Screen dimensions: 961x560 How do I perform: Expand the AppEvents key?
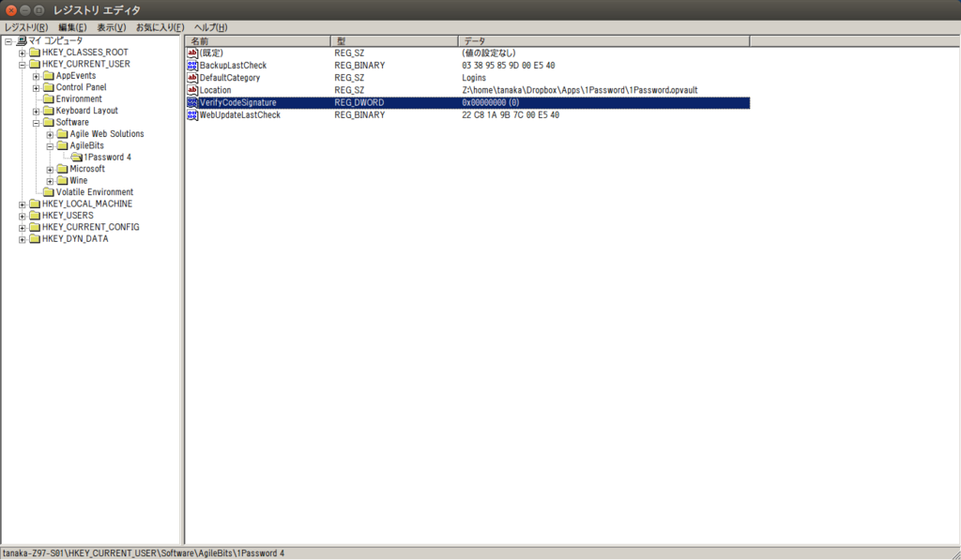click(37, 77)
